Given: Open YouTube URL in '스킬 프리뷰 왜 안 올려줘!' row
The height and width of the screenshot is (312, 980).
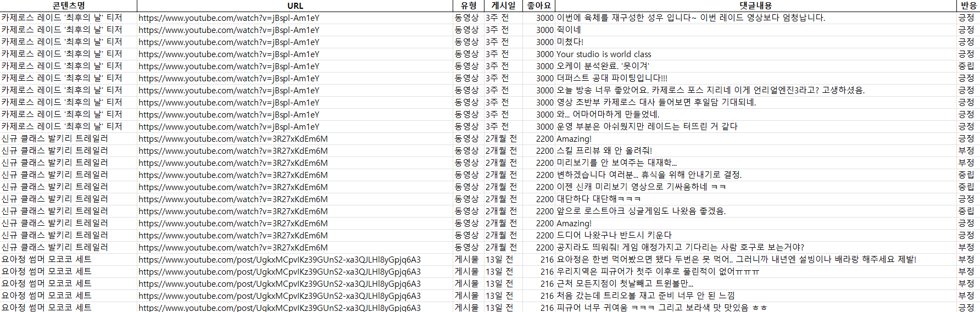Looking at the screenshot, I should point(233,151).
